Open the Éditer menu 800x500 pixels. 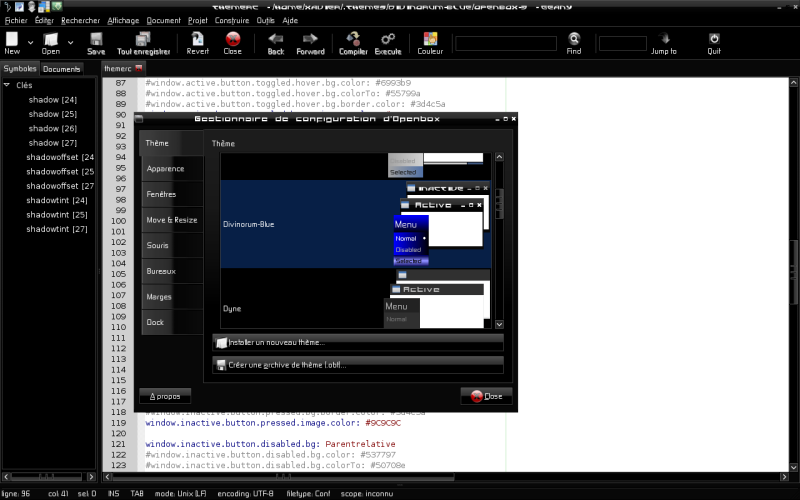point(44,20)
